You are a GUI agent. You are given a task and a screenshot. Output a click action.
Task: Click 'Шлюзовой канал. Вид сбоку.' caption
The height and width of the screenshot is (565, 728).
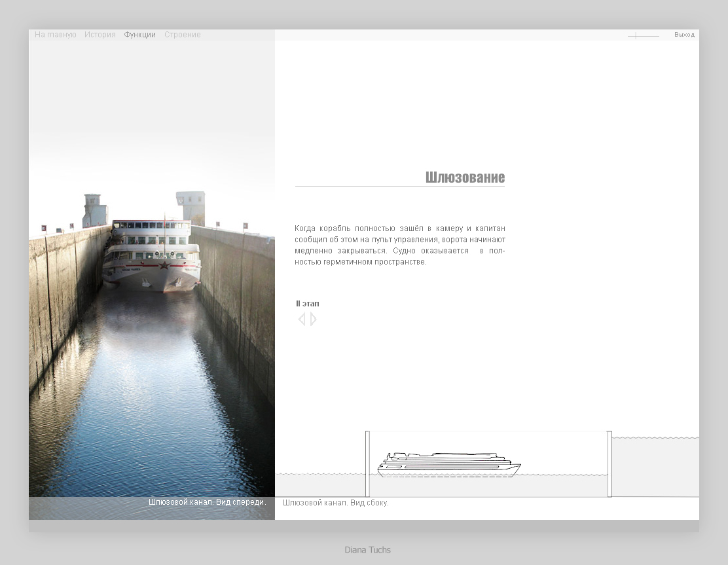[x=336, y=503]
